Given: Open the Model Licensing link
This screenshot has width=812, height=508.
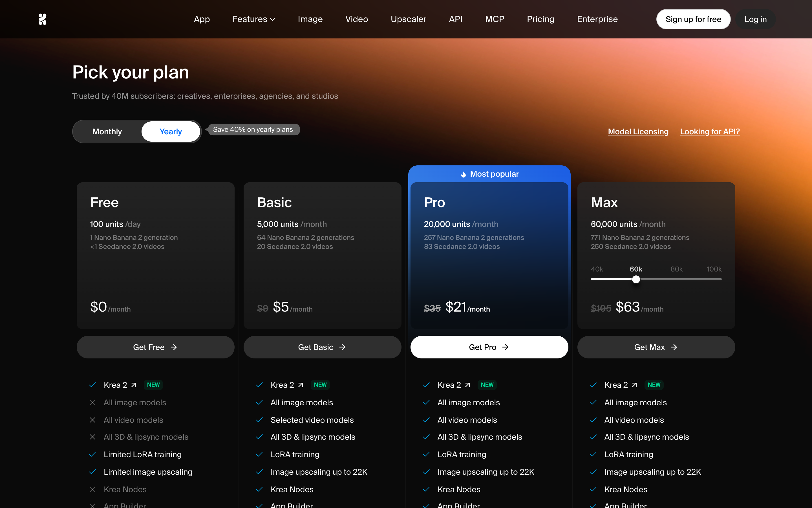Looking at the screenshot, I should (638, 132).
